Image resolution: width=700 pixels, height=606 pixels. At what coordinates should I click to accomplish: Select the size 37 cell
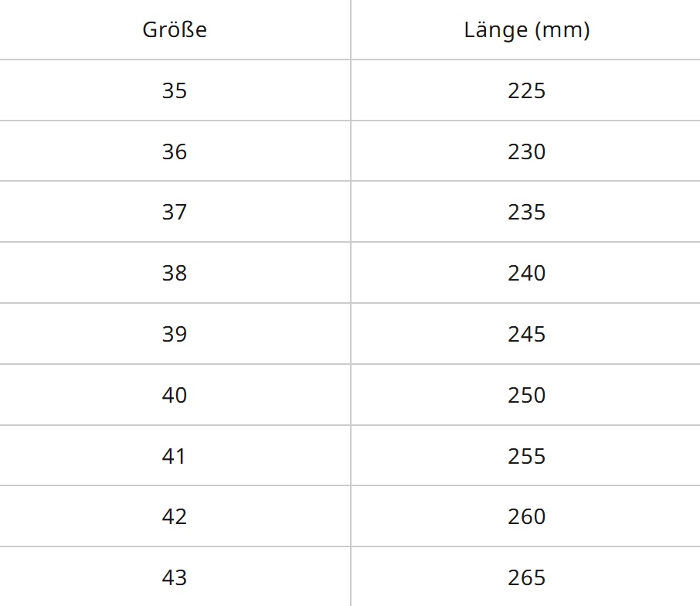coord(175,212)
